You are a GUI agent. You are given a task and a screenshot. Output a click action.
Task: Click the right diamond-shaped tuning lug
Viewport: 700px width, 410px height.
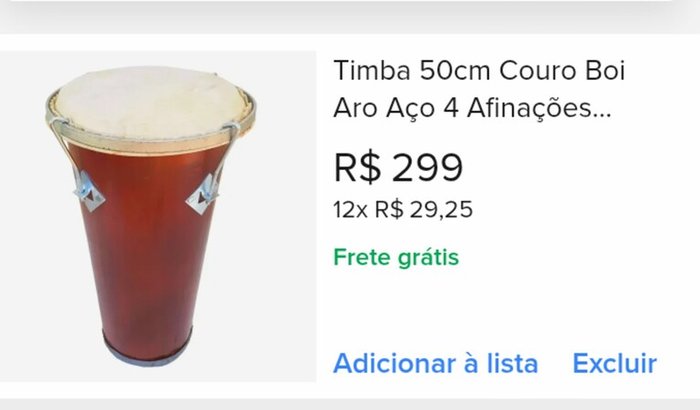(204, 195)
